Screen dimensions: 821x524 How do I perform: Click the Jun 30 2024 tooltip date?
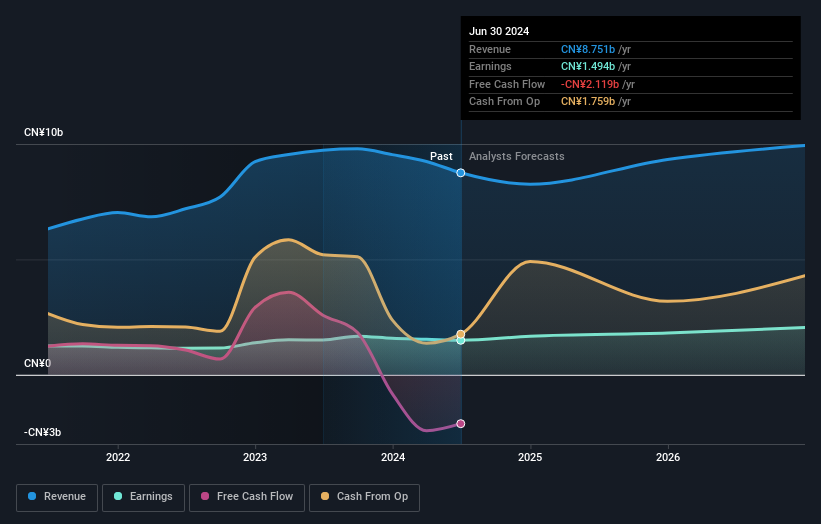[499, 31]
